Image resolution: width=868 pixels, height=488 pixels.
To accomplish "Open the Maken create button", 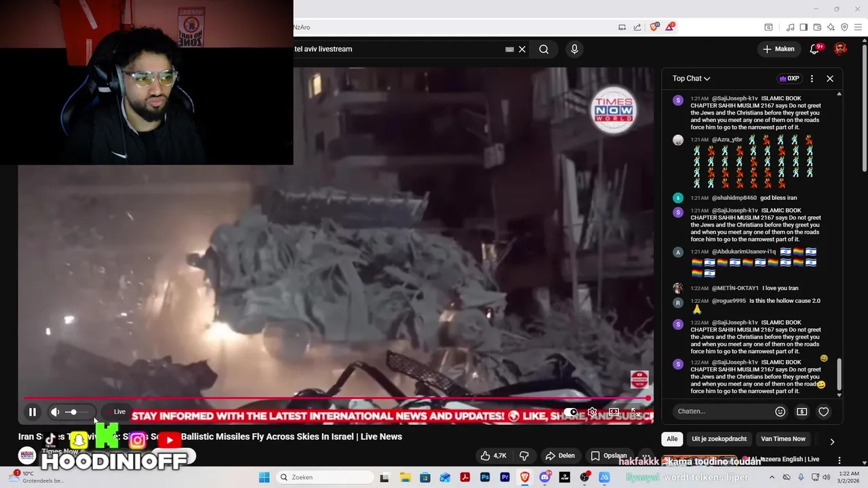I will (778, 49).
